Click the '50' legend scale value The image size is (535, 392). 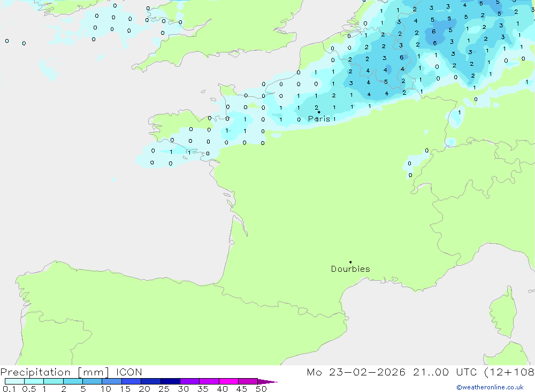[x=261, y=389]
